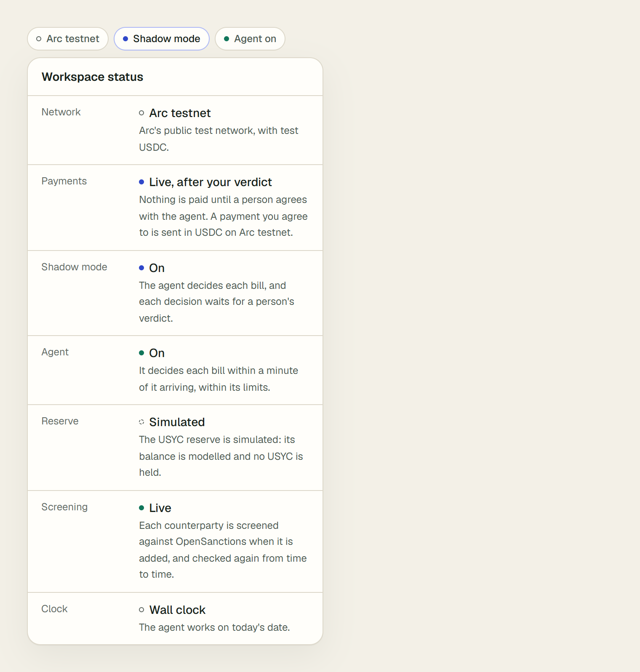Click "Live, after your verdict" value
This screenshot has width=640, height=672.
211,182
